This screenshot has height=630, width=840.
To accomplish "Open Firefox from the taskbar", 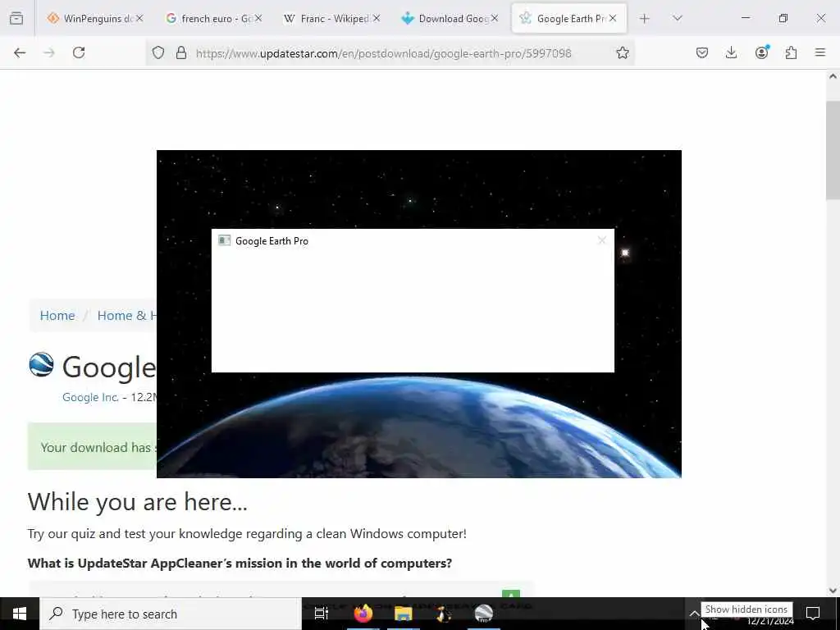I will [363, 614].
